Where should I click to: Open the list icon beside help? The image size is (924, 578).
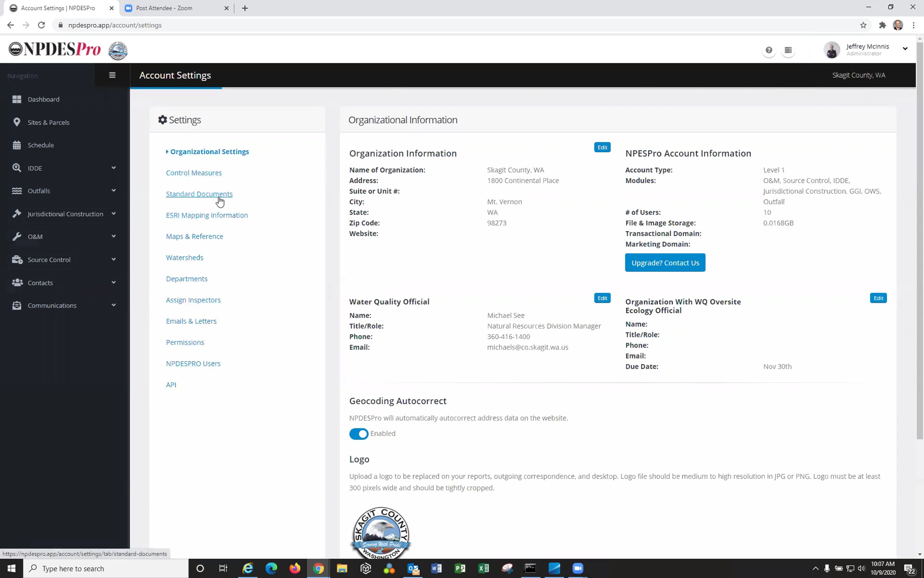tap(788, 50)
